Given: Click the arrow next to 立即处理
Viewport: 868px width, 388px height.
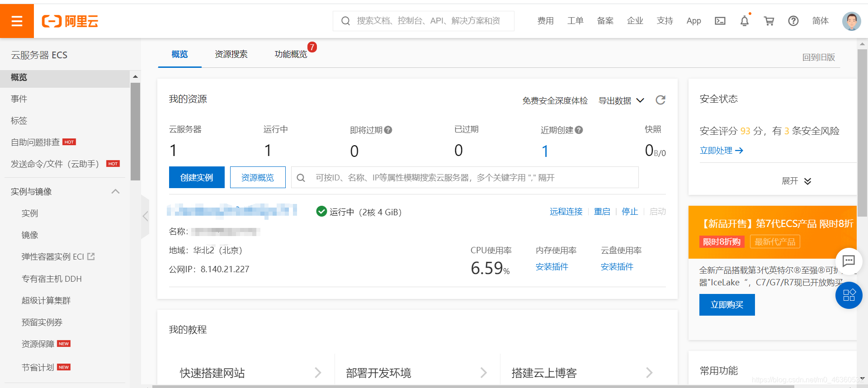Looking at the screenshot, I should [739, 151].
